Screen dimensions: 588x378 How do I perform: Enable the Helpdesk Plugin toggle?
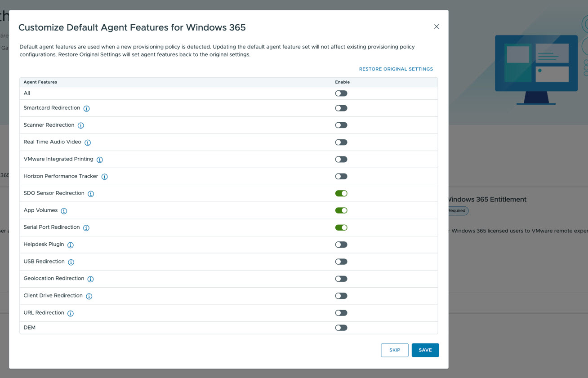coord(341,245)
